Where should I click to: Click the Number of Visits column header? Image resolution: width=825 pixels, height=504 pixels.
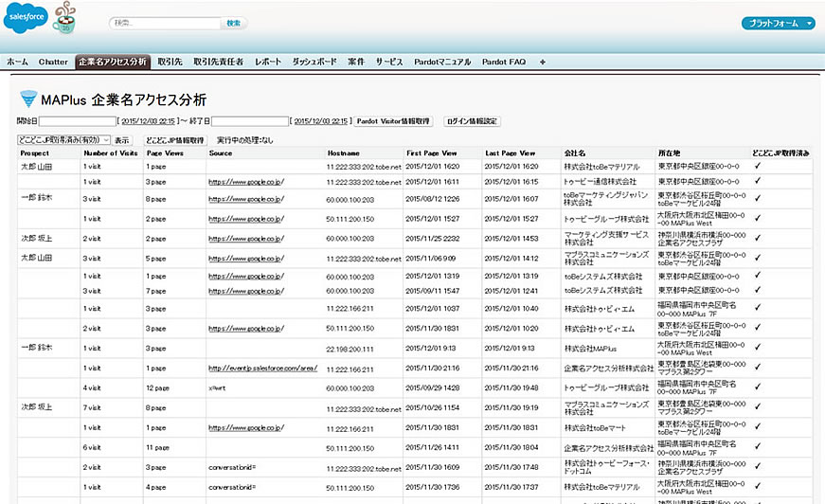pos(111,153)
